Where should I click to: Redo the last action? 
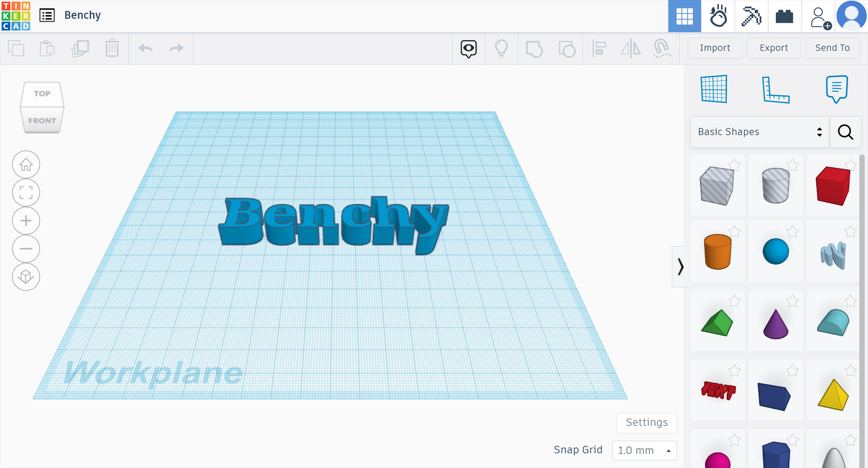point(176,48)
